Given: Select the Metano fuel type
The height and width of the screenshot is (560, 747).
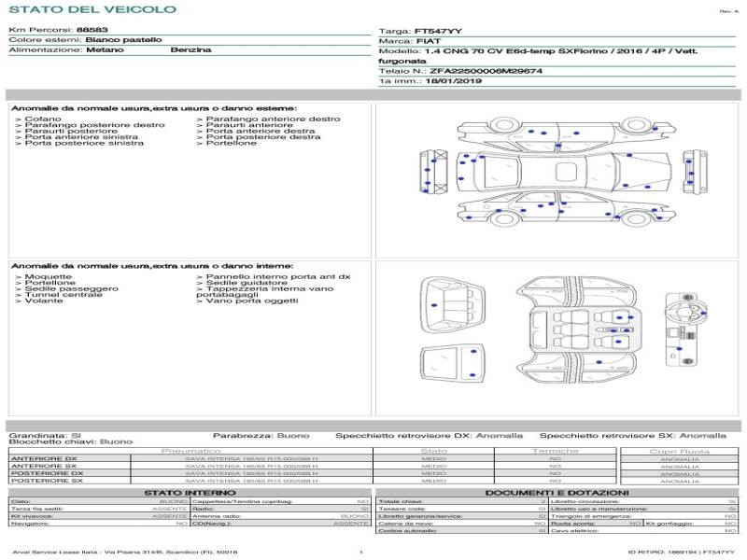Looking at the screenshot, I should (x=105, y=50).
